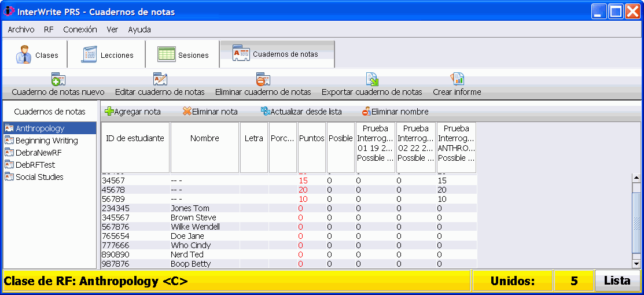Image resolution: width=644 pixels, height=295 pixels.
Task: Click the DebraNewRF gradebook icon
Action: [9, 153]
